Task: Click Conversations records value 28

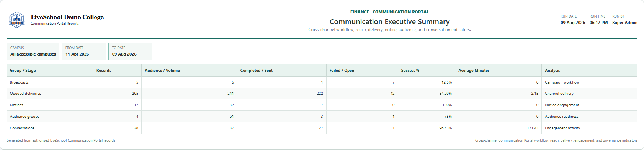Action: (x=136, y=128)
